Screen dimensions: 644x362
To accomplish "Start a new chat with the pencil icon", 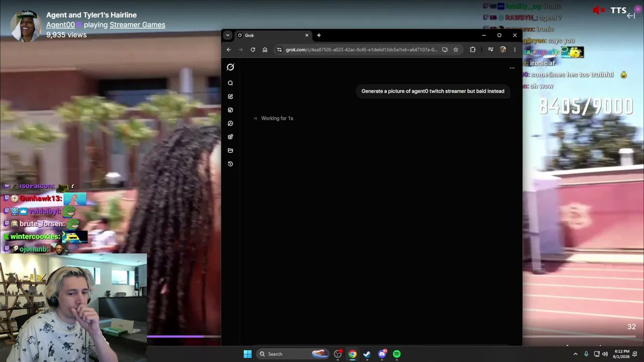I will click(x=230, y=97).
